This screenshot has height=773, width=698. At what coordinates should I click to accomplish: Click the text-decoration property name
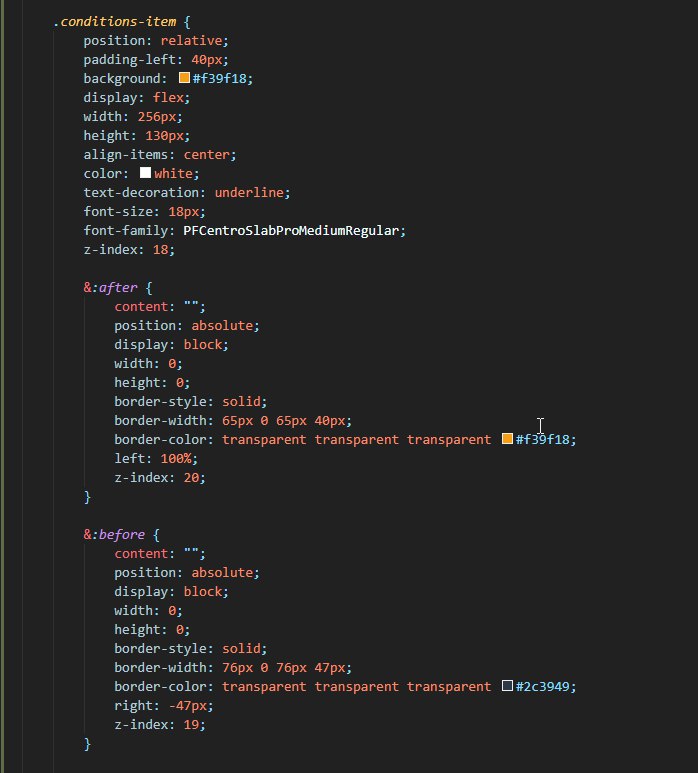[141, 192]
